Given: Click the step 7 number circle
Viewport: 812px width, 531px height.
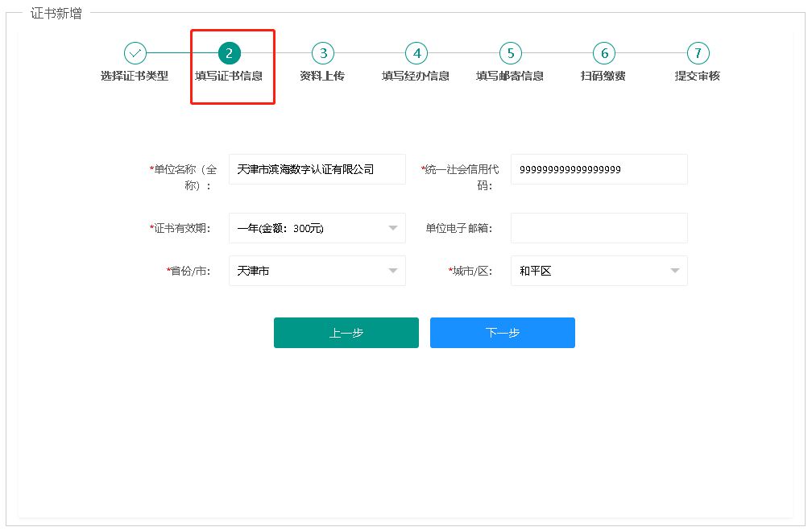Looking at the screenshot, I should click(698, 53).
